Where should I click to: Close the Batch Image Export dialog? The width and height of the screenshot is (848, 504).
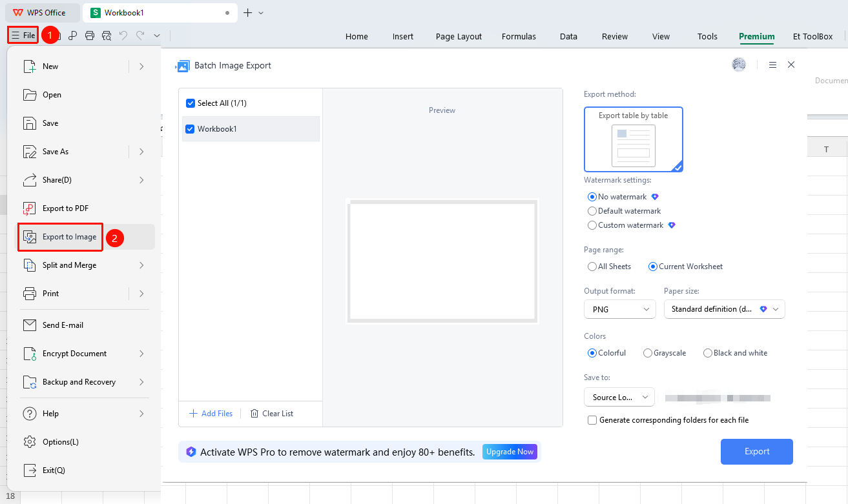pos(791,65)
